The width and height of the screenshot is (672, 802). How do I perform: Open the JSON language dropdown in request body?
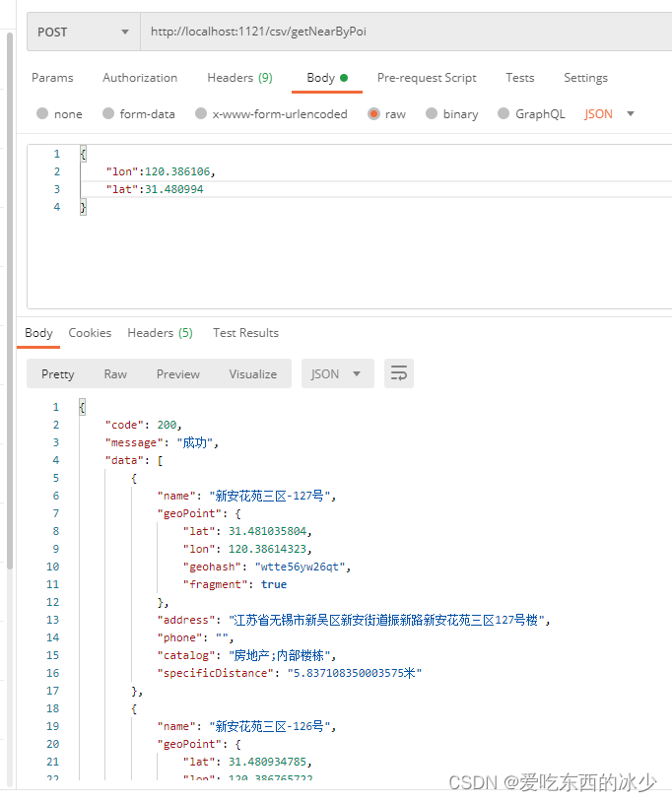(x=608, y=113)
